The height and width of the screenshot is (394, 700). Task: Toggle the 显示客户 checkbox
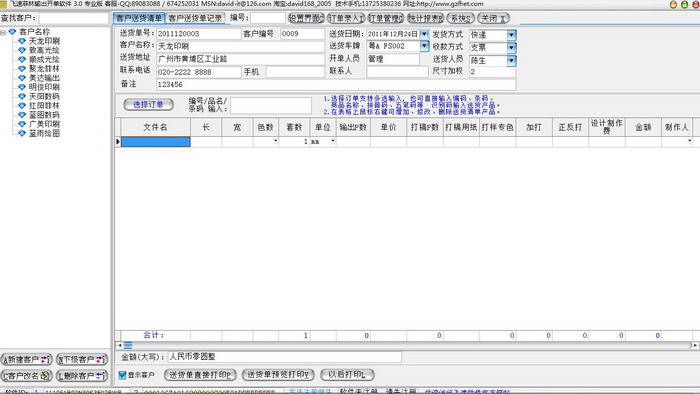[122, 375]
